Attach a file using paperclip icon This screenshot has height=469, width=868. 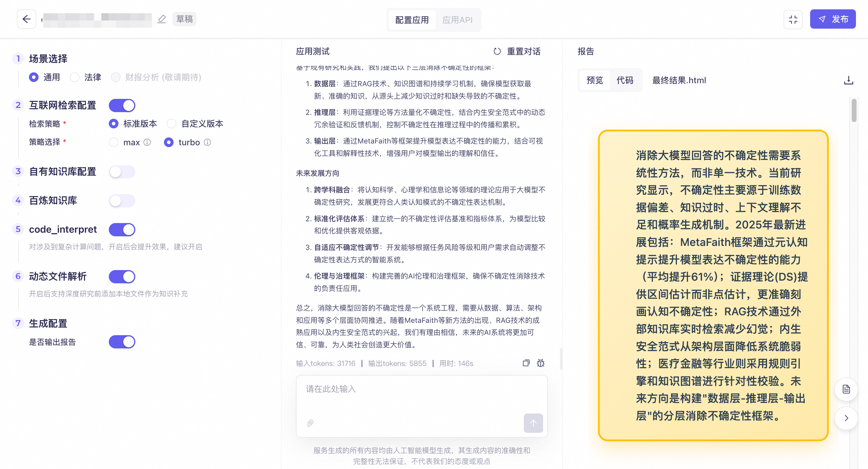(310, 423)
